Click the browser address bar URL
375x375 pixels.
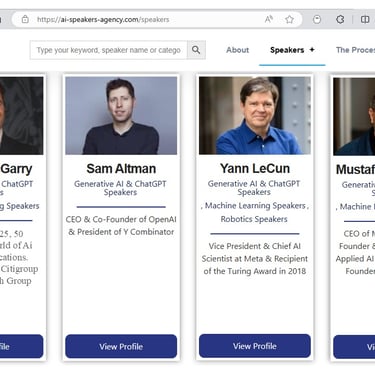103,20
